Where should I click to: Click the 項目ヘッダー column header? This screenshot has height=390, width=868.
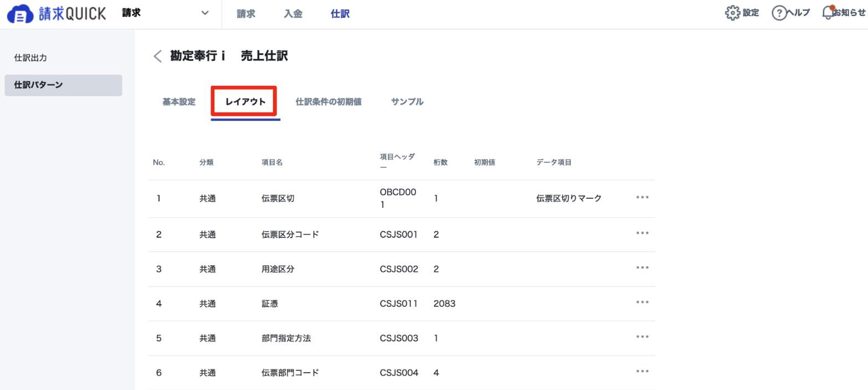(x=397, y=162)
